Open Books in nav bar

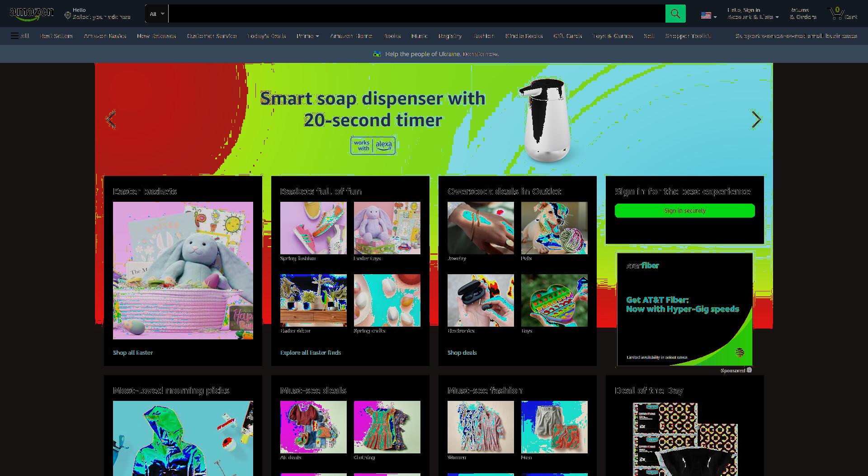click(392, 36)
